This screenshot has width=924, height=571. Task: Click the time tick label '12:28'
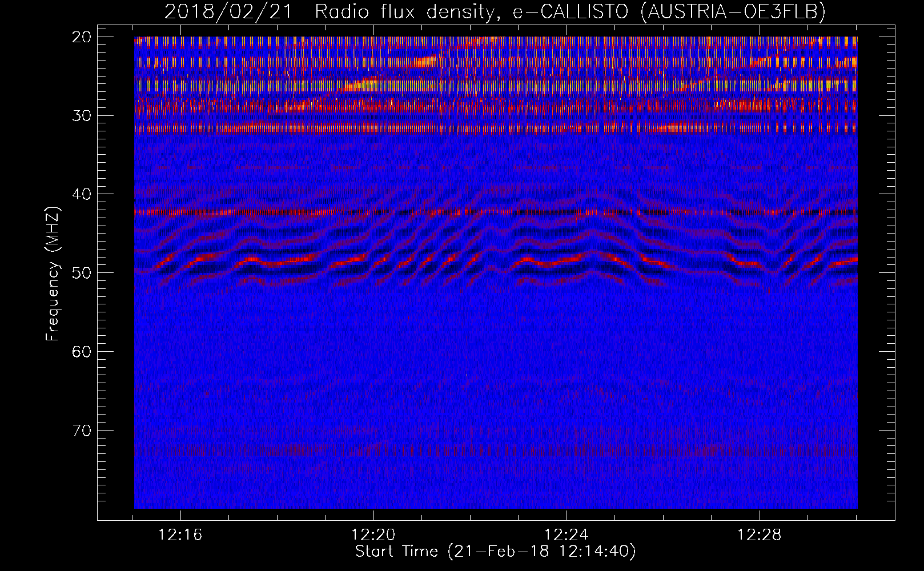tap(760, 535)
